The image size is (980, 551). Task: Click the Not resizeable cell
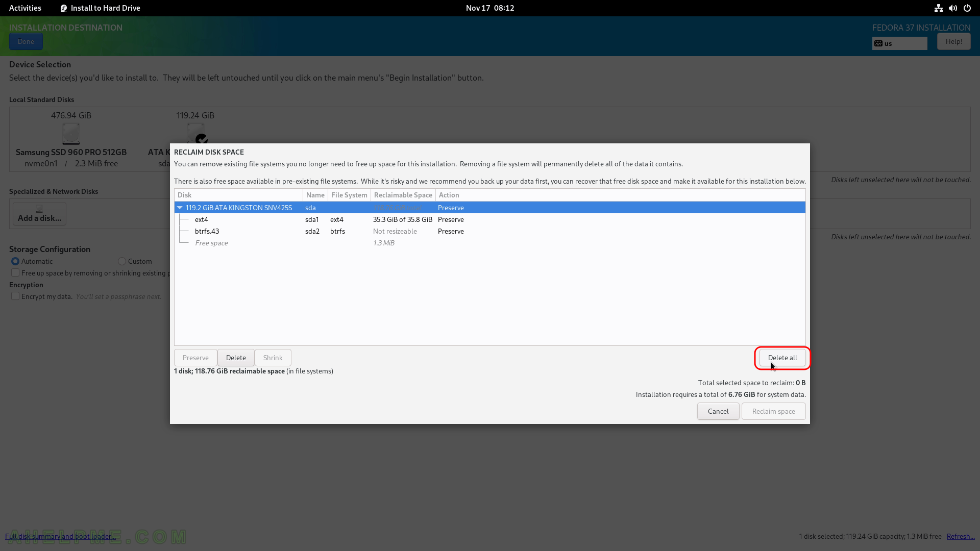pyautogui.click(x=395, y=231)
